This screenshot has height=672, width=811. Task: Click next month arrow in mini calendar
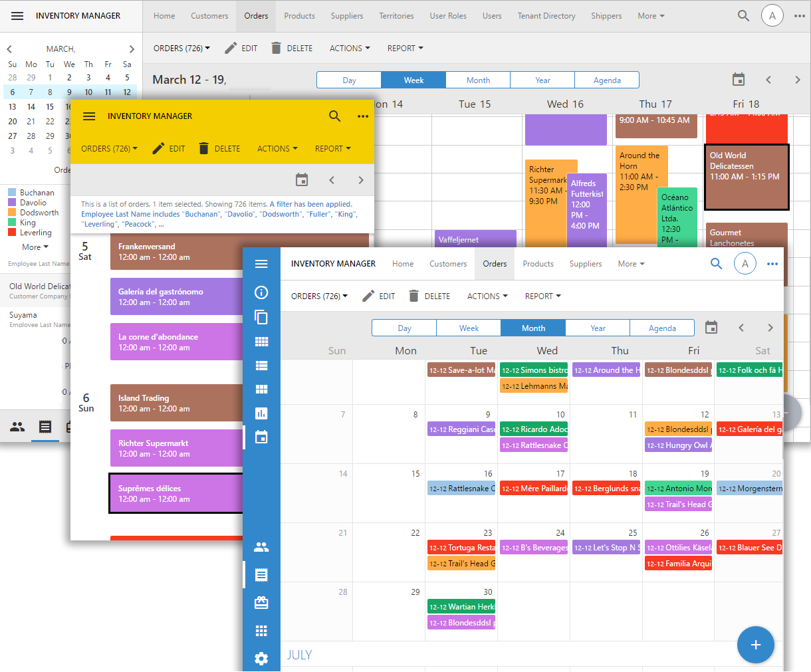coord(132,49)
